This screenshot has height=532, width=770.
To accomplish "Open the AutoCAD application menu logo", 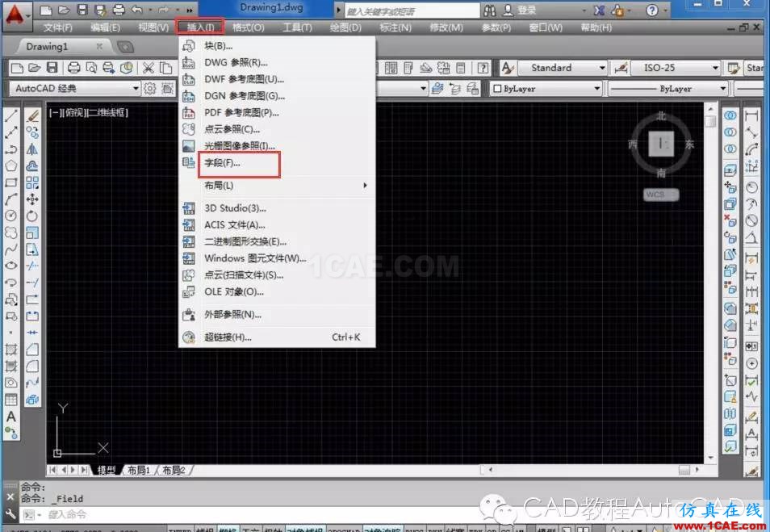I will (15, 15).
